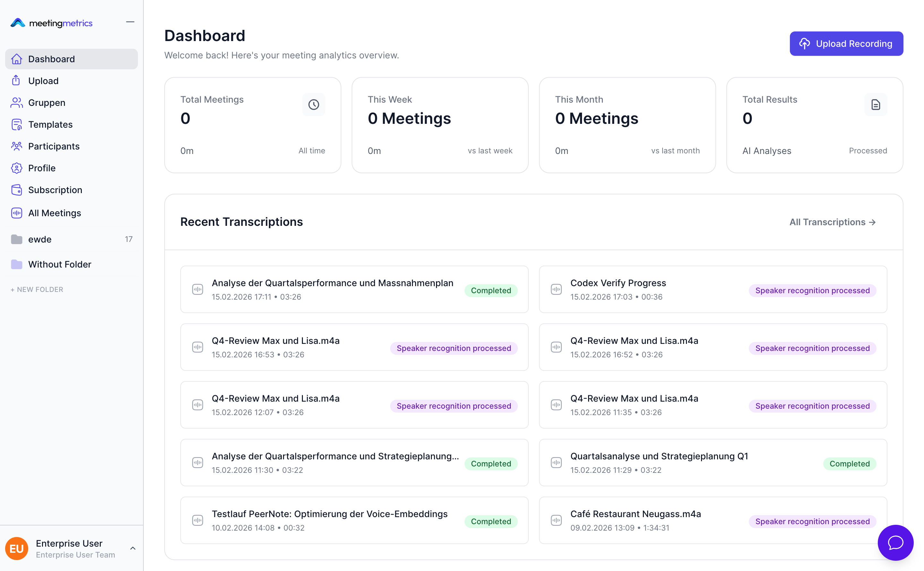Image resolution: width=924 pixels, height=571 pixels.
Task: Open the Upload sidebar item
Action: tap(43, 81)
